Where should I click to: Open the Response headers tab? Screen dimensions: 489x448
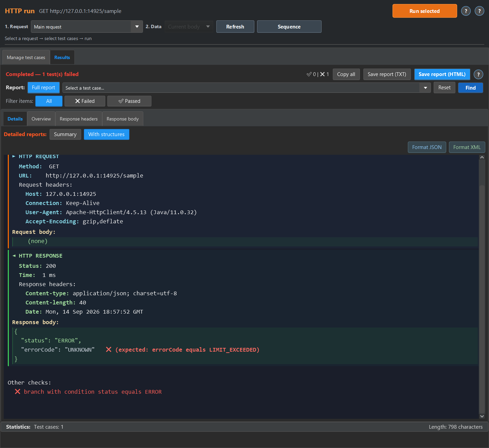[79, 119]
